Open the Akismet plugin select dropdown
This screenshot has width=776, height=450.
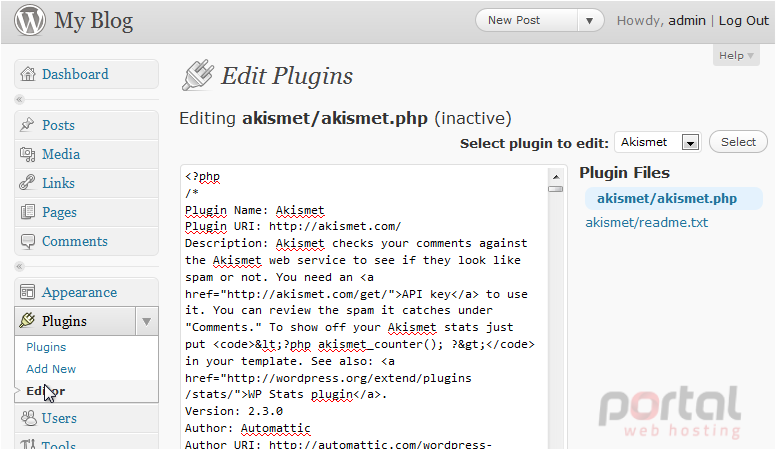pyautogui.click(x=690, y=143)
